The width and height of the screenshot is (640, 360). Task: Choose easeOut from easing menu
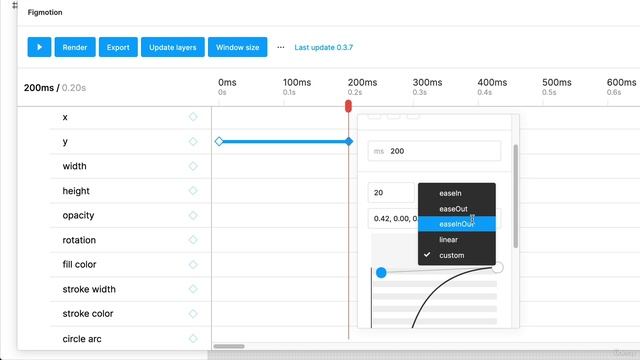(457, 209)
